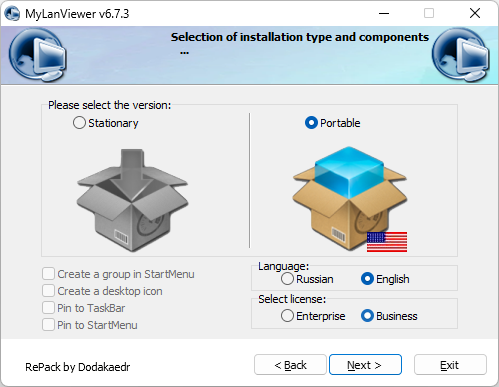Click the 'Language:' group label
499x387 pixels.
(x=284, y=266)
